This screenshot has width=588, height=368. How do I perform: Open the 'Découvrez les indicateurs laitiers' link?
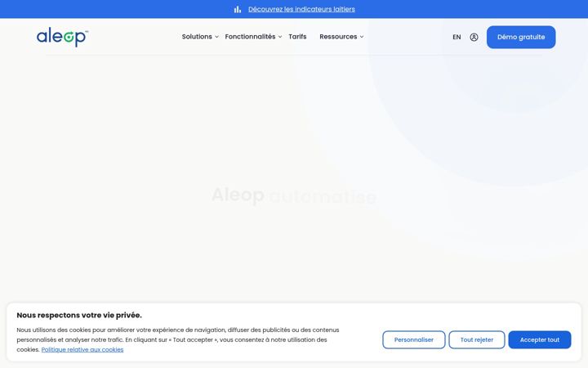point(301,9)
